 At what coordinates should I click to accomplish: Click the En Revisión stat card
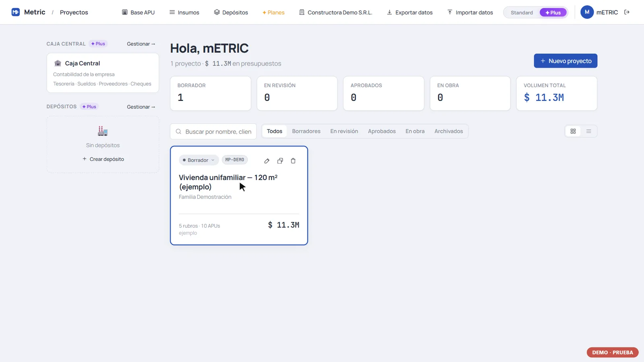pos(297,93)
